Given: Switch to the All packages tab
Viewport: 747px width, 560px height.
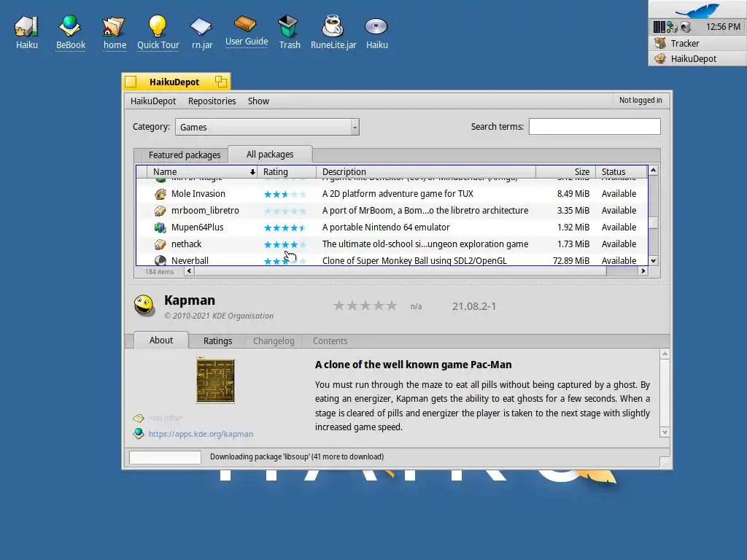Looking at the screenshot, I should (270, 155).
